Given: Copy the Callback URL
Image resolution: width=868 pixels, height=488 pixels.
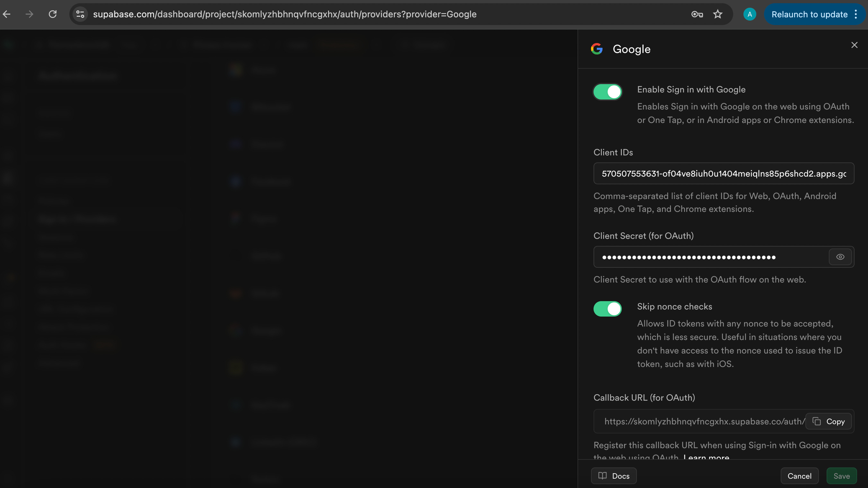Looking at the screenshot, I should click(829, 421).
